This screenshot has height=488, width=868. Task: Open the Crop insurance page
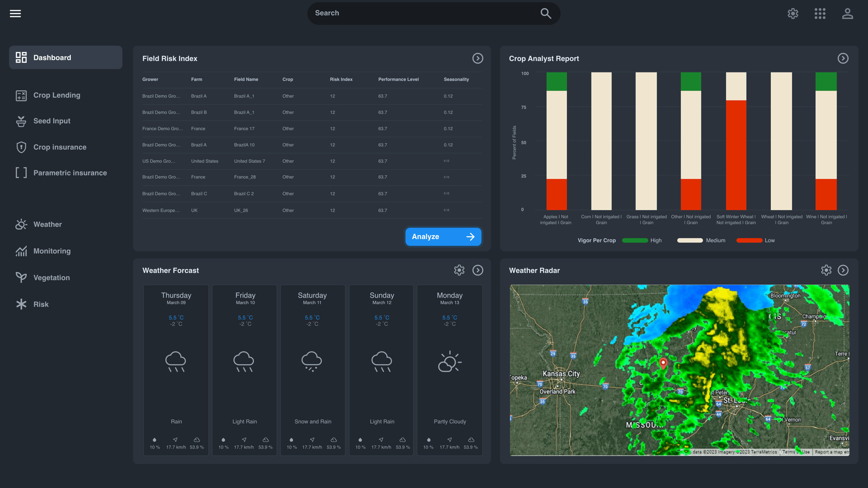point(59,147)
